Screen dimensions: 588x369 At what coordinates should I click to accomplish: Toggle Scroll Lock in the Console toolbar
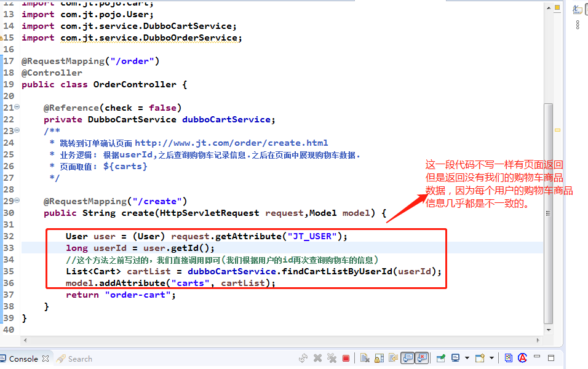[379, 359]
